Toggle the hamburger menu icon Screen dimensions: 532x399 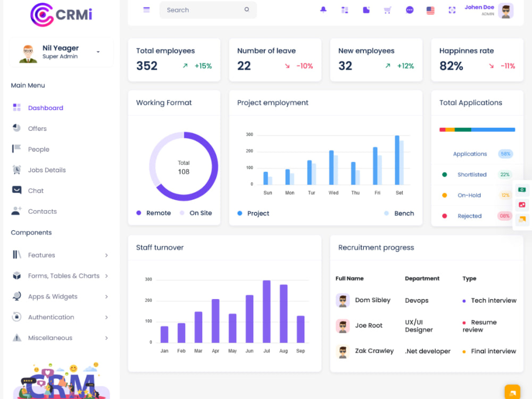(146, 10)
